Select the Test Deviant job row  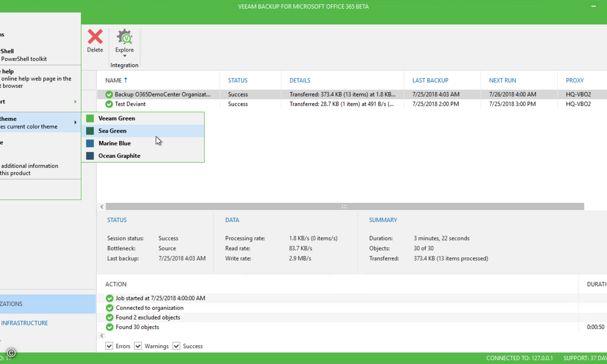tap(352, 104)
